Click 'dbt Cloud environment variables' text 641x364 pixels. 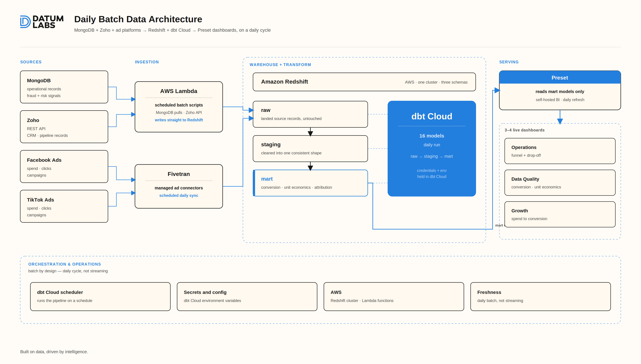coord(212,301)
